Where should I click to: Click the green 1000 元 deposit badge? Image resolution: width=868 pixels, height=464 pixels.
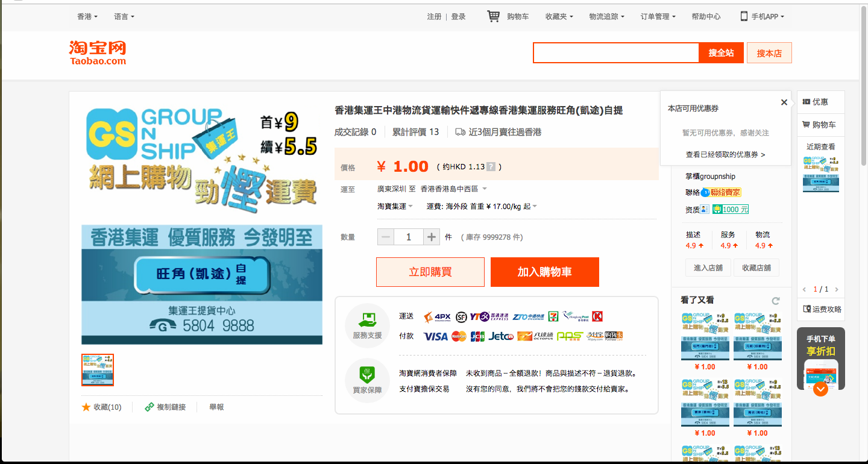(731, 209)
